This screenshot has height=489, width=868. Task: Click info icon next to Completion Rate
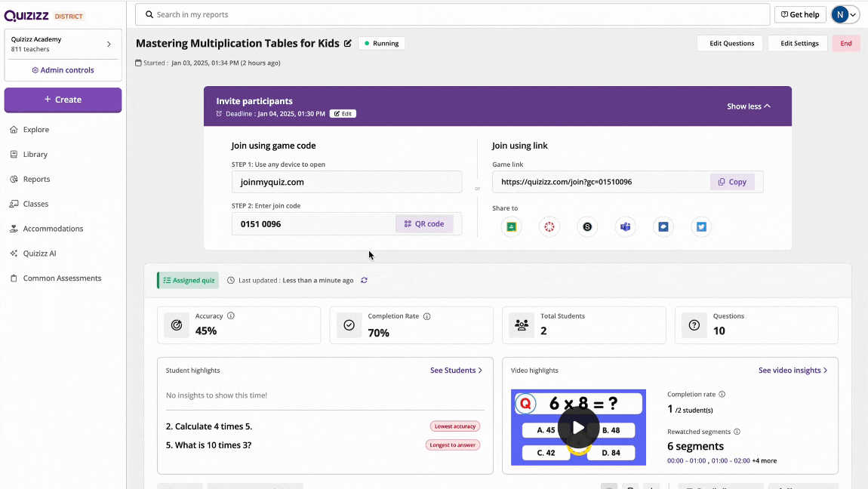point(426,316)
